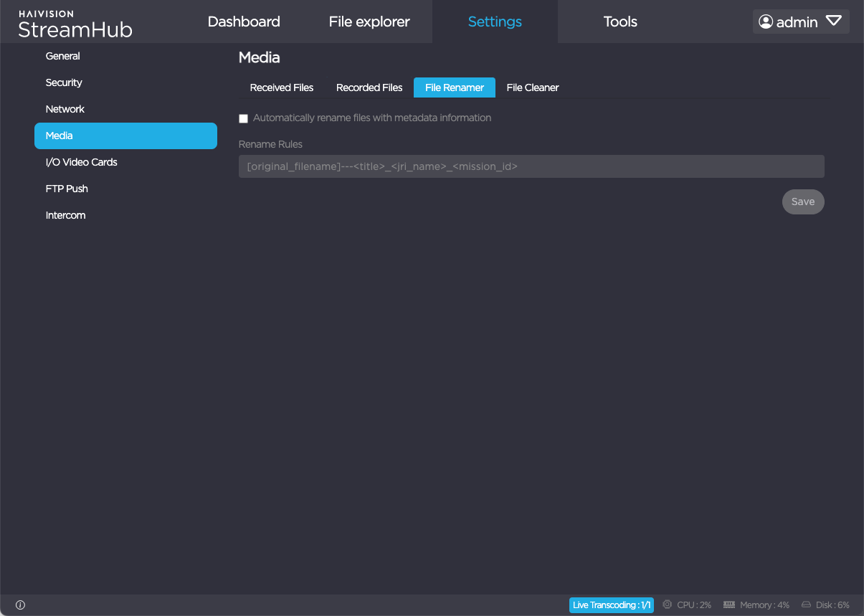The width and height of the screenshot is (864, 616).
Task: Go to I/O Video Cards settings
Action: pyautogui.click(x=81, y=162)
